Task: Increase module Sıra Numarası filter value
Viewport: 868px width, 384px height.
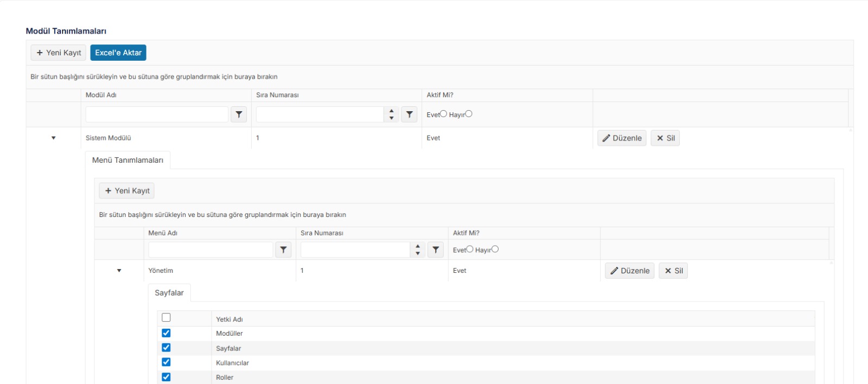Action: point(392,111)
